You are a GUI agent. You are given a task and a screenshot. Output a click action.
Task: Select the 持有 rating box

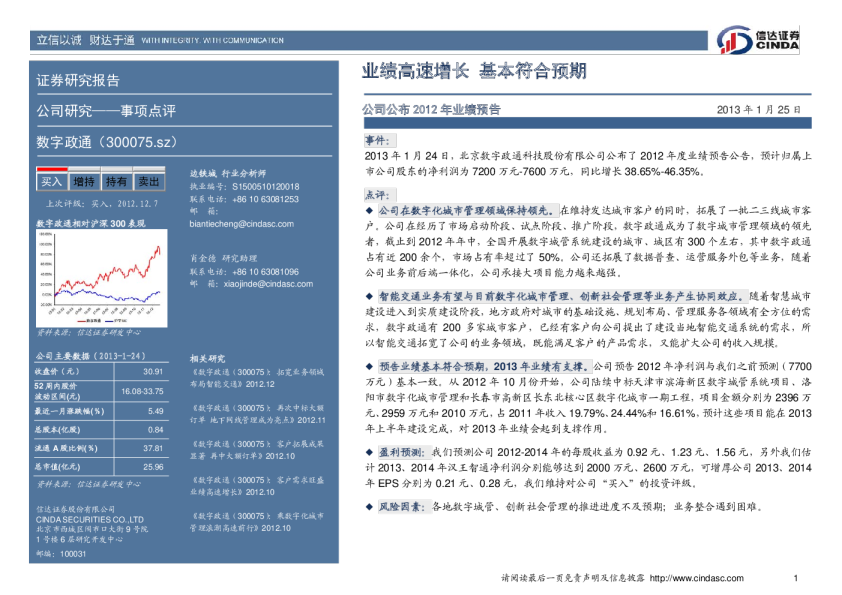116,181
